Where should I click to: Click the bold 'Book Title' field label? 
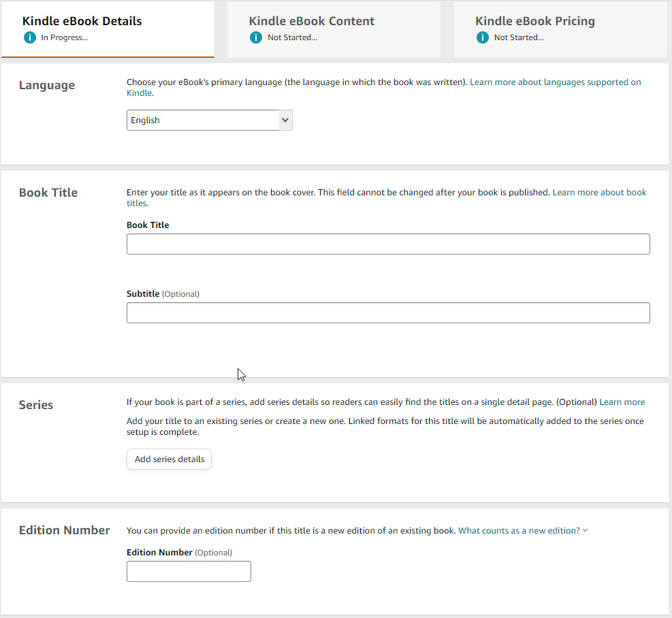[x=148, y=225]
